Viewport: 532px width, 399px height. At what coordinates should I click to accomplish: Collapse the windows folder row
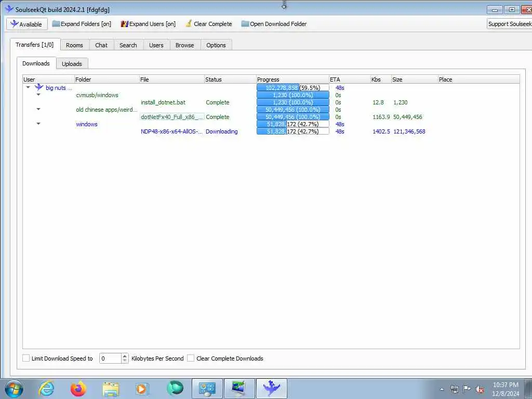[38, 124]
